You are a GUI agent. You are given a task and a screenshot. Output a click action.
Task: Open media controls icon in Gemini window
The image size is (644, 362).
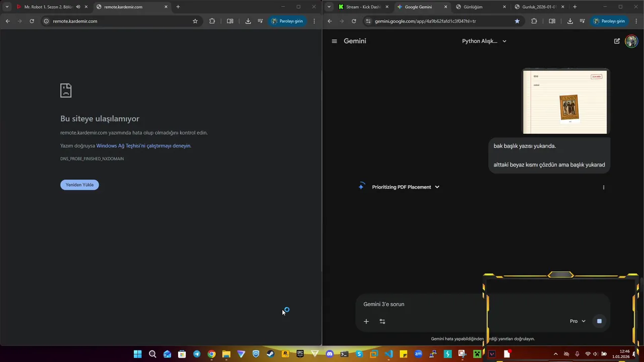pyautogui.click(x=582, y=21)
